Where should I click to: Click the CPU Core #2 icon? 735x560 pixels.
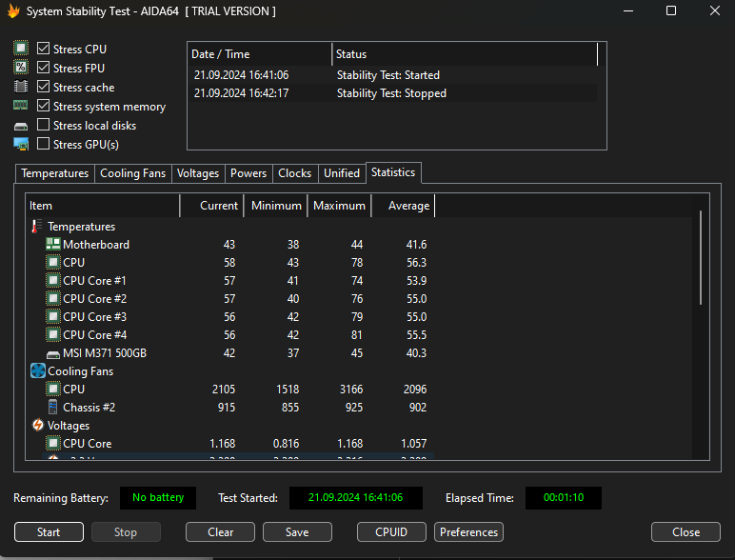[53, 298]
